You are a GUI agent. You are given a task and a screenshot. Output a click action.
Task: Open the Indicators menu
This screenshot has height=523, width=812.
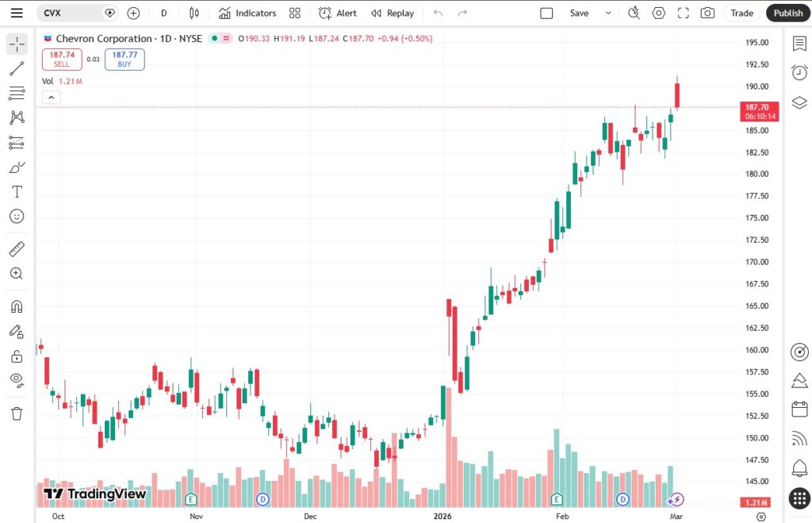(x=250, y=13)
